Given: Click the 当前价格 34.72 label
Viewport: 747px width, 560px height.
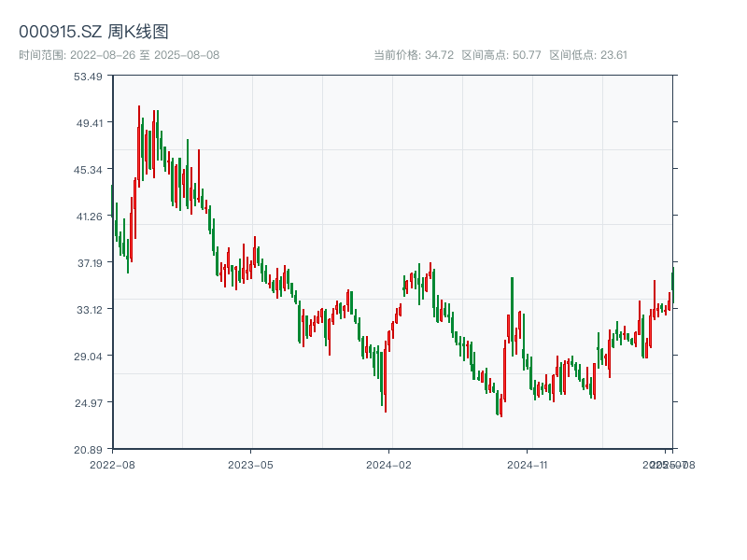Looking at the screenshot, I should tap(414, 55).
